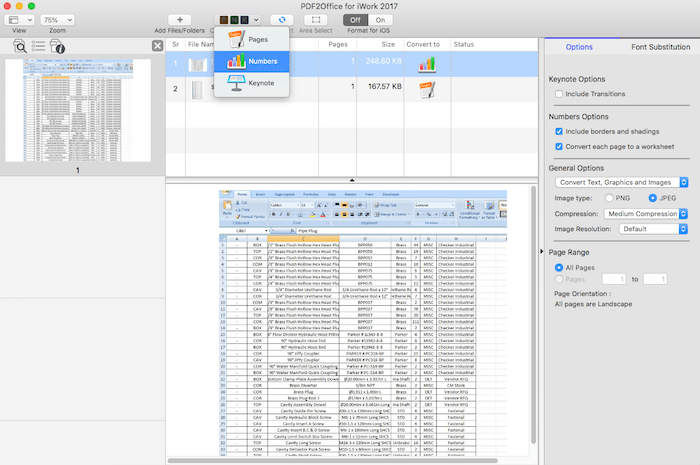
Task: Open the View dropdown arrow
Action: click(x=29, y=20)
